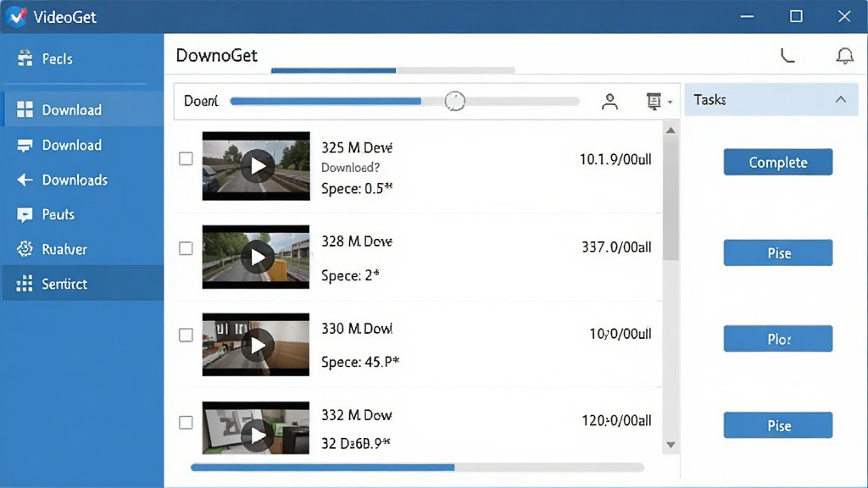This screenshot has width=868, height=488.
Task: Open the Pacls sidebar icon
Action: pos(25,58)
